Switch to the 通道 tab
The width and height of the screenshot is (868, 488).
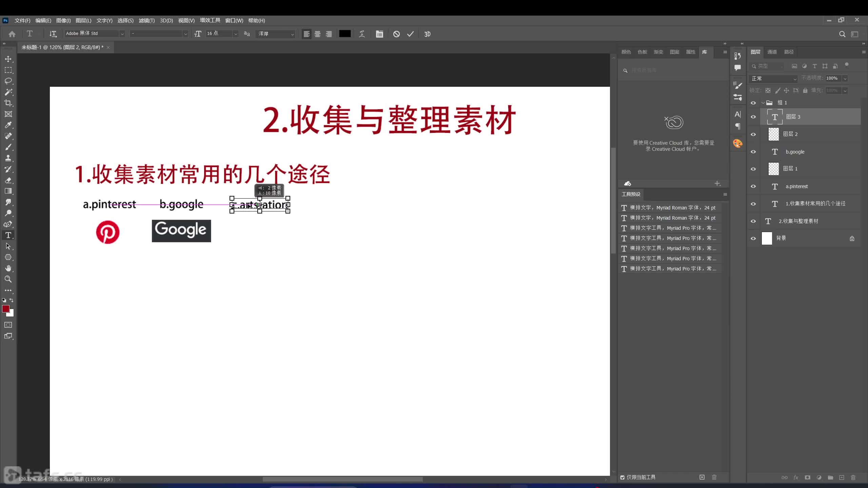[x=772, y=52]
